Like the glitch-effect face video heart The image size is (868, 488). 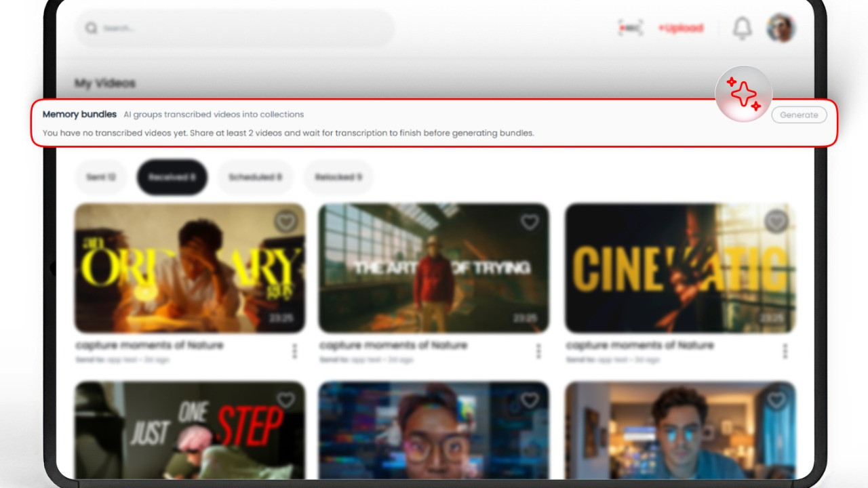[530, 401]
